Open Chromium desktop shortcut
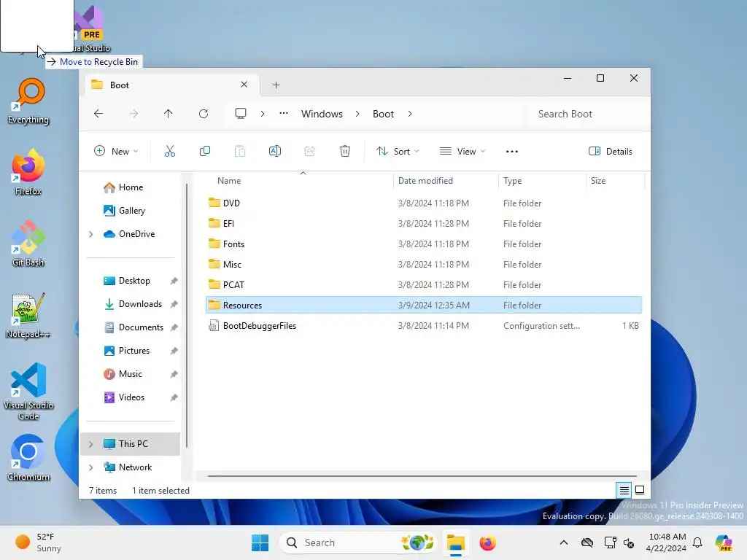747x560 pixels. (28, 458)
